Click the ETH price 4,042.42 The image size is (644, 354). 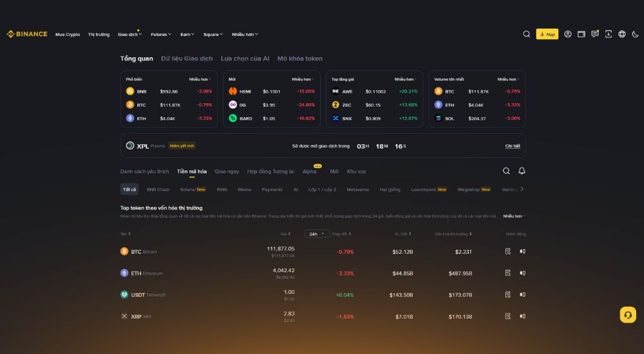click(x=284, y=270)
